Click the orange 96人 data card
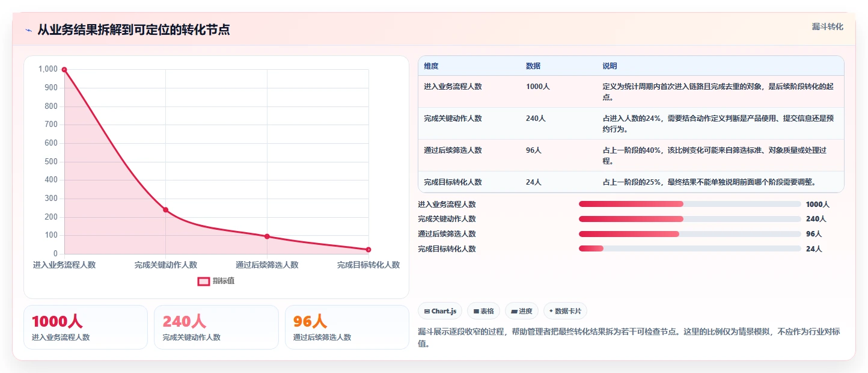The width and height of the screenshot is (868, 373). coord(347,327)
